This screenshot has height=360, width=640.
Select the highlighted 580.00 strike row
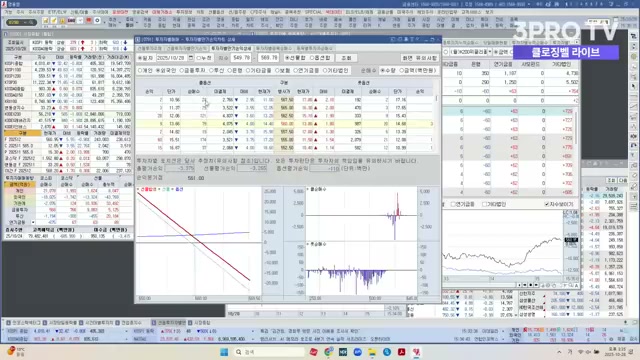coord(284,124)
